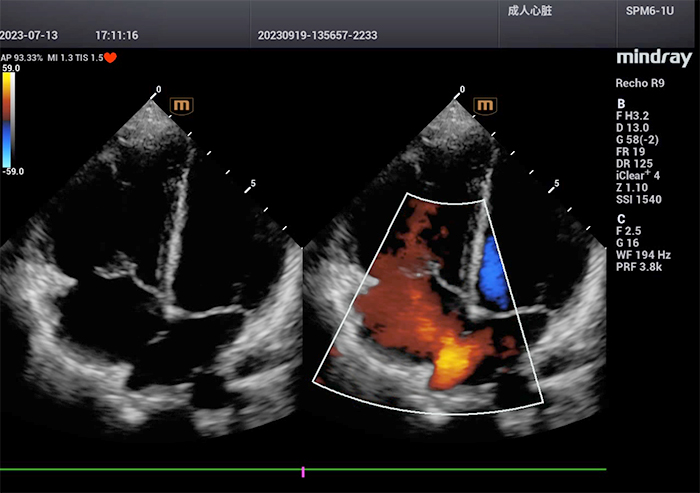The height and width of the screenshot is (493, 700).
Task: Click the orange M orientation marker on left image
Action: coord(182,104)
